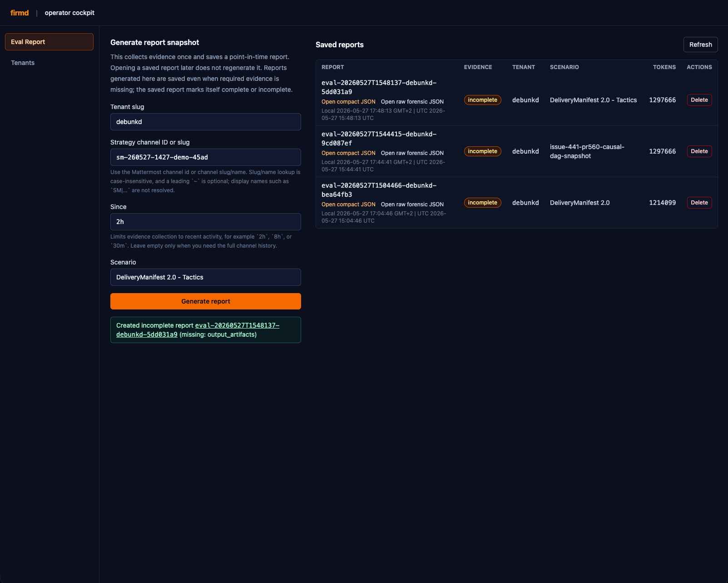Screen dimensions: 728x583
Task: Delete the report ending bea64fb3
Action: click(699, 203)
